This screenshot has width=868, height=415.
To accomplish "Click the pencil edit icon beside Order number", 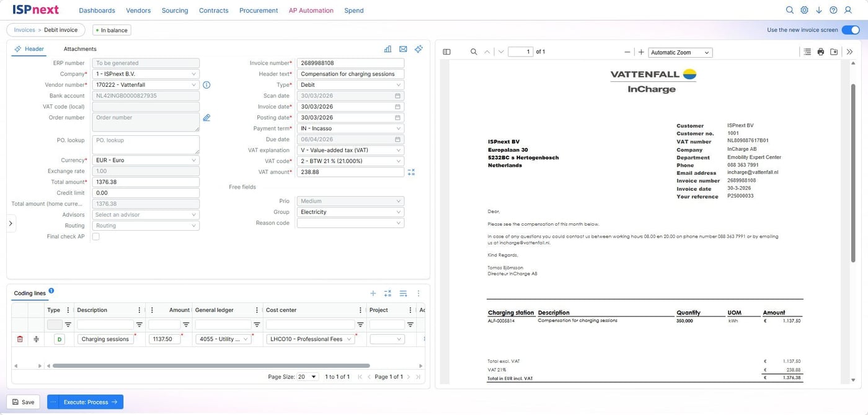I will click(207, 117).
